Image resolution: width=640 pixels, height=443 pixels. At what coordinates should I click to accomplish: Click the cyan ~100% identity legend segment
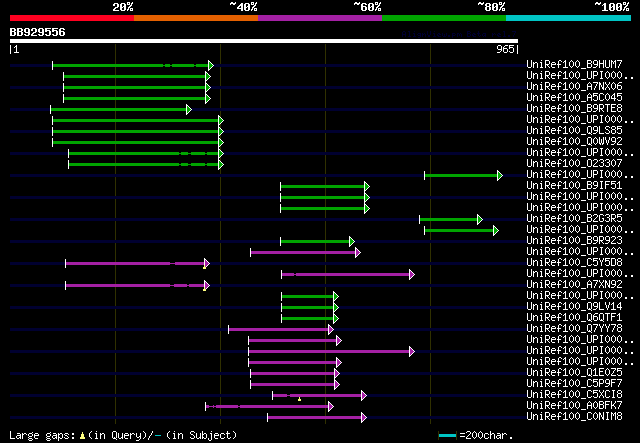click(x=569, y=18)
